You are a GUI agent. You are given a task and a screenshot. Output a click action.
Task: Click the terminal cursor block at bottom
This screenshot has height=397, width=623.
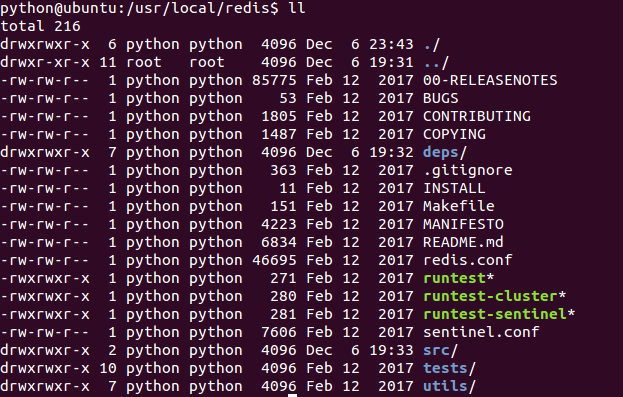[x=292, y=395]
